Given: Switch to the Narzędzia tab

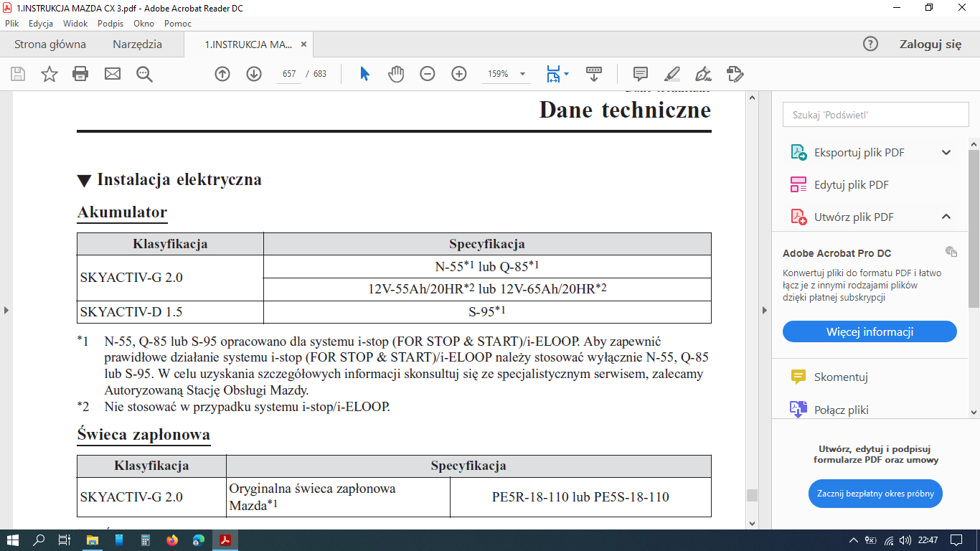Looking at the screenshot, I should point(137,44).
